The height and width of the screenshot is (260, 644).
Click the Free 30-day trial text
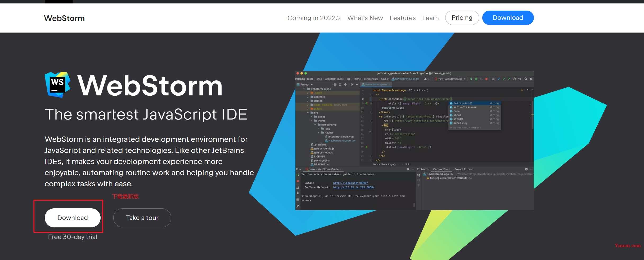point(73,237)
